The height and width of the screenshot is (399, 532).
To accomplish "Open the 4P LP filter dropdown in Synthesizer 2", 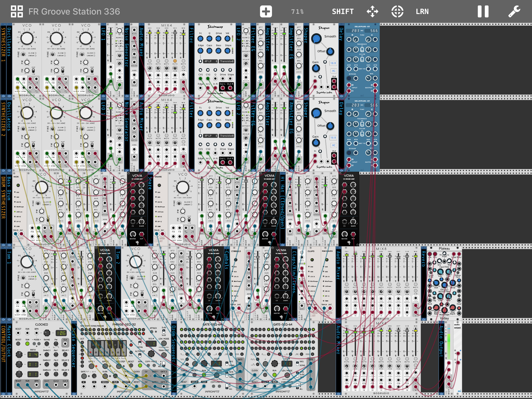I will 210,136.
